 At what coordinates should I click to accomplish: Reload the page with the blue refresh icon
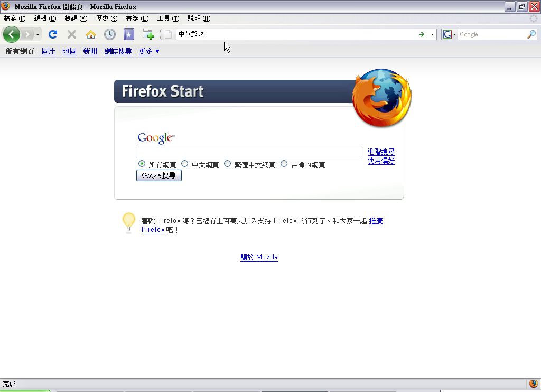pyautogui.click(x=52, y=34)
